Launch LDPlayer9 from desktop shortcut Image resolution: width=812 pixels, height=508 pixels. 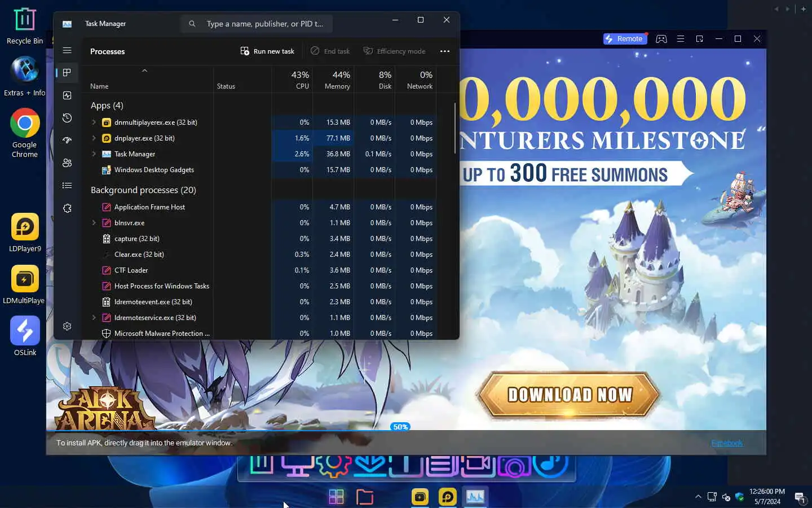(x=25, y=233)
